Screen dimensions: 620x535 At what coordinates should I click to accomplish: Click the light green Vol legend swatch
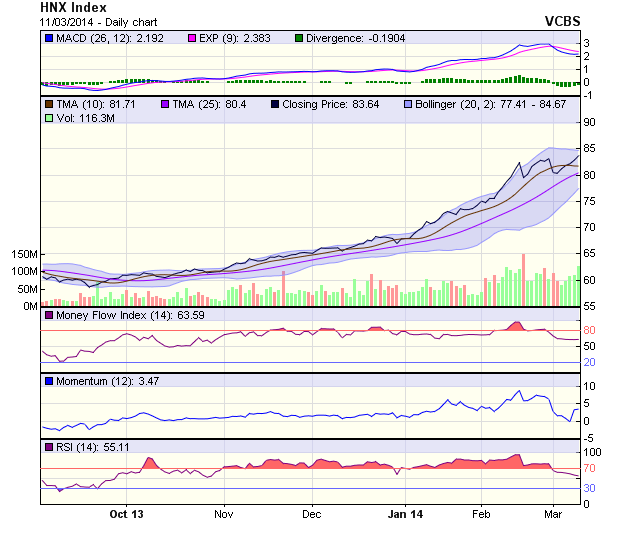tap(49, 118)
